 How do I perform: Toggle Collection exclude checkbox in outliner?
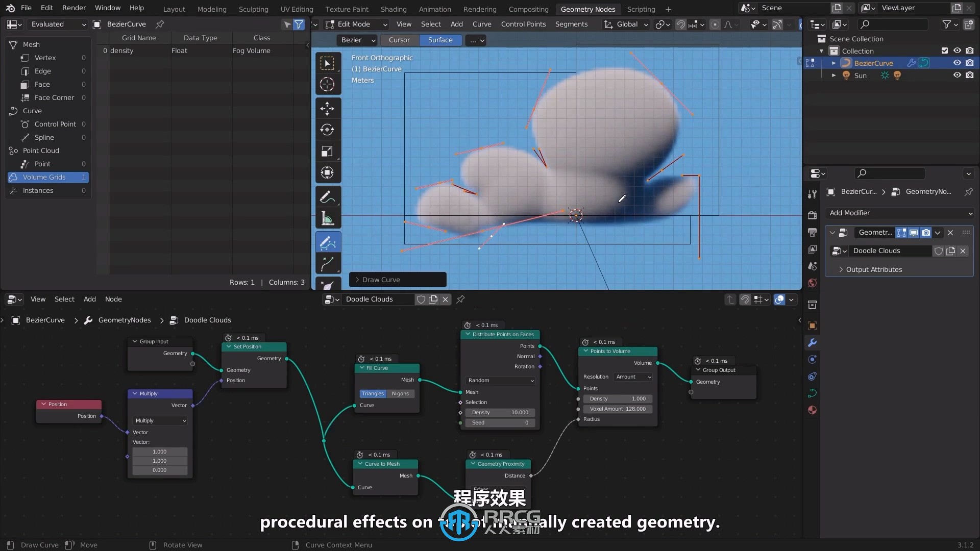(945, 51)
